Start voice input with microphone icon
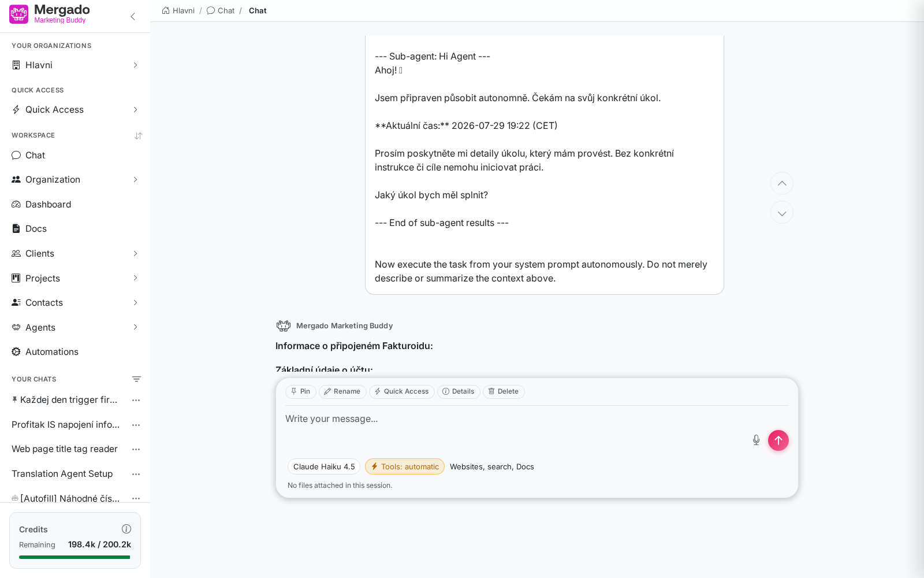 (x=756, y=440)
